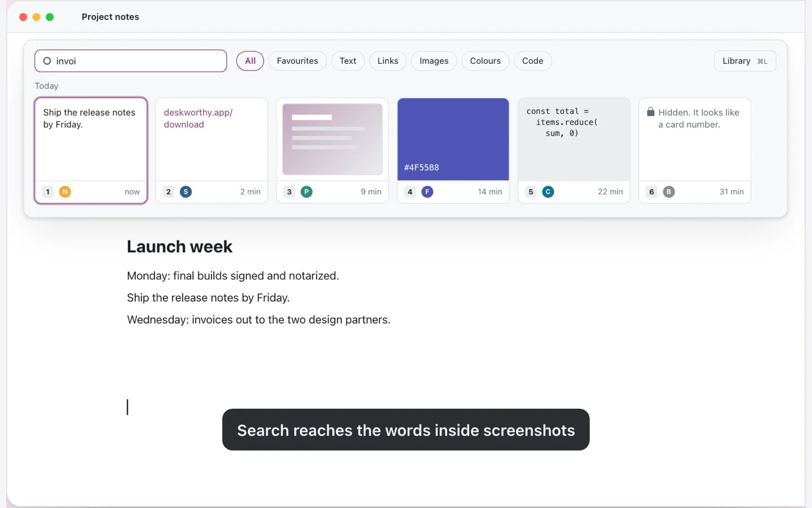Open the Library
812x508 pixels.
point(745,61)
